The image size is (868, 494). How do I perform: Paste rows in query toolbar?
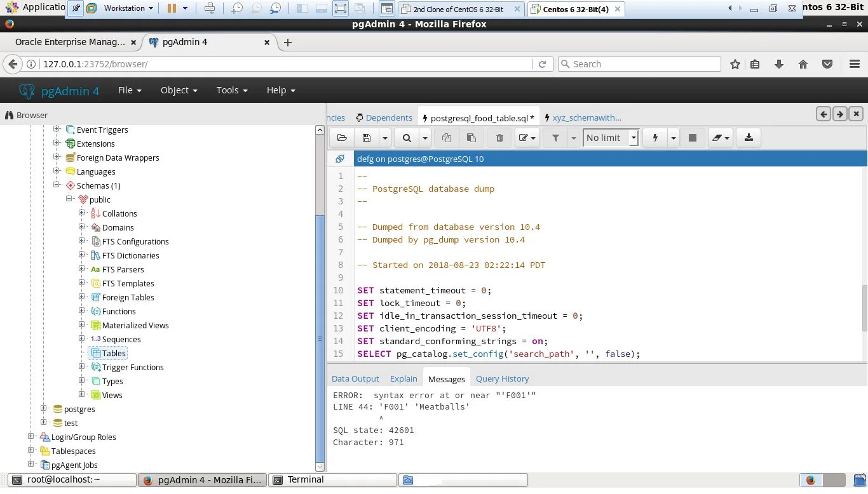[x=471, y=138]
